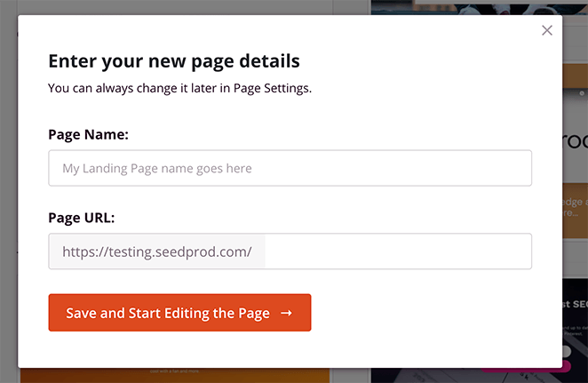Viewport: 588px width, 383px height.
Task: Click the https://testing.seedprod.com/ URL prefix
Action: 157,251
